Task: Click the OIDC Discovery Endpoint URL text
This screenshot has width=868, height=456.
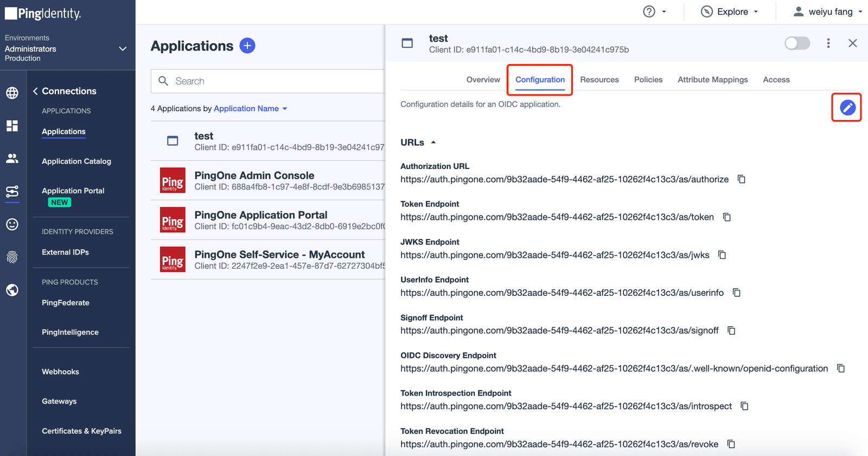Action: coord(614,369)
